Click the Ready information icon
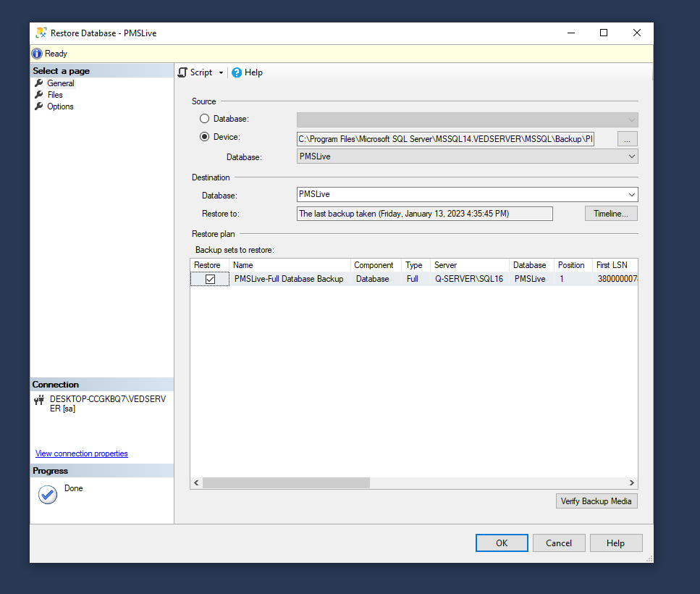Viewport: 700px width, 594px height. coord(38,54)
